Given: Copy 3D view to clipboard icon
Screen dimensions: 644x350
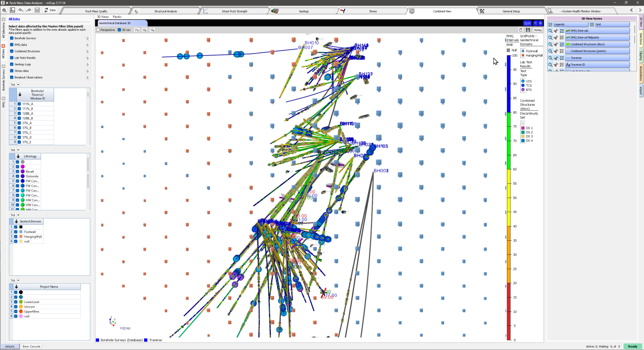Looking at the screenshot, I should tap(521, 30).
